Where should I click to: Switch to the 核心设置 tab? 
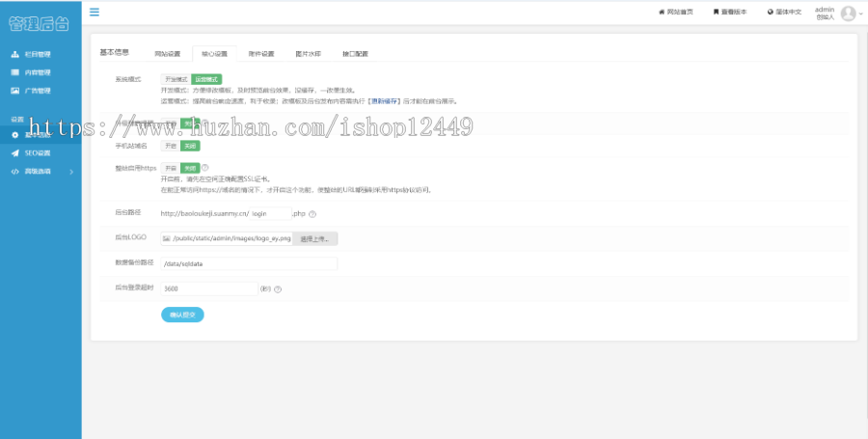(x=214, y=54)
